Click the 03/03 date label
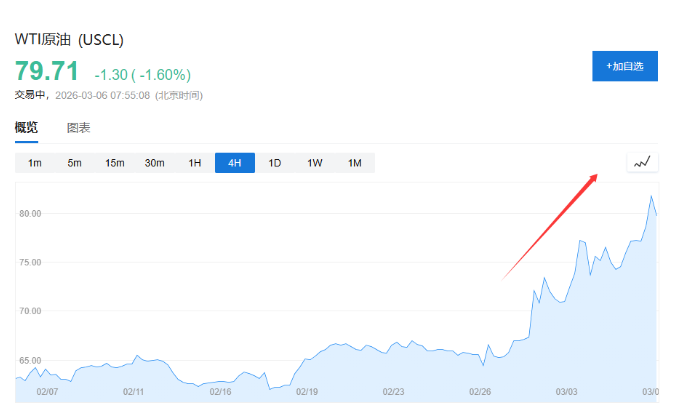This screenshot has width=682, height=414. (567, 392)
